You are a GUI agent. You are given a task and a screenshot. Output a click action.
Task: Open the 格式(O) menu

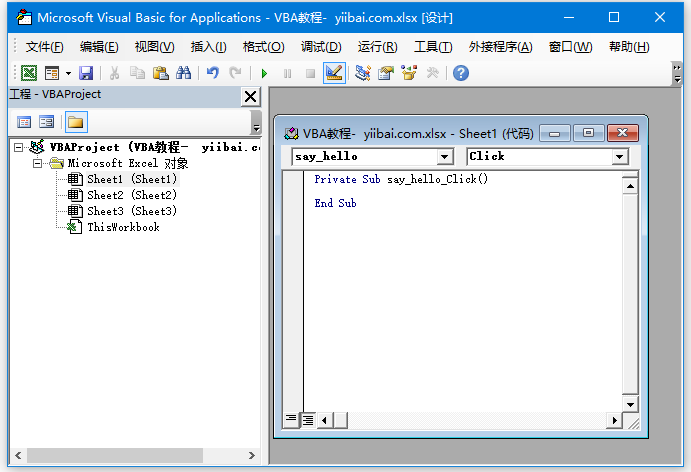(x=264, y=47)
